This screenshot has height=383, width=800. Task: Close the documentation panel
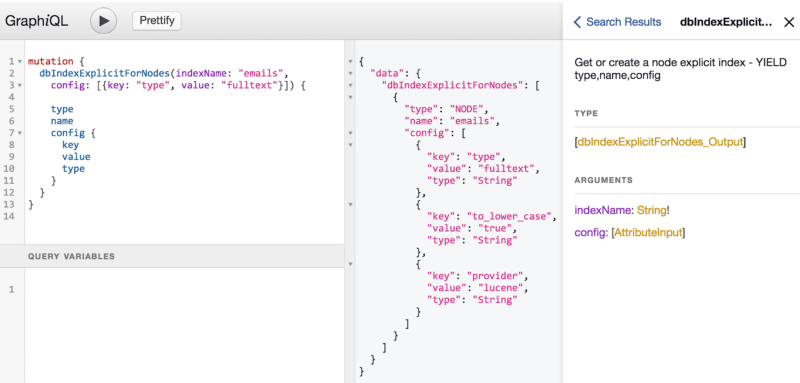coord(789,22)
